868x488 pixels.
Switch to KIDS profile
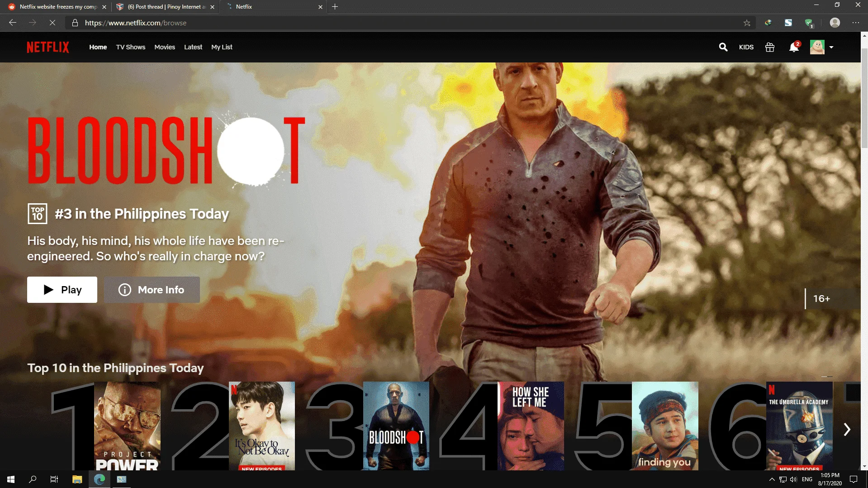click(x=746, y=47)
